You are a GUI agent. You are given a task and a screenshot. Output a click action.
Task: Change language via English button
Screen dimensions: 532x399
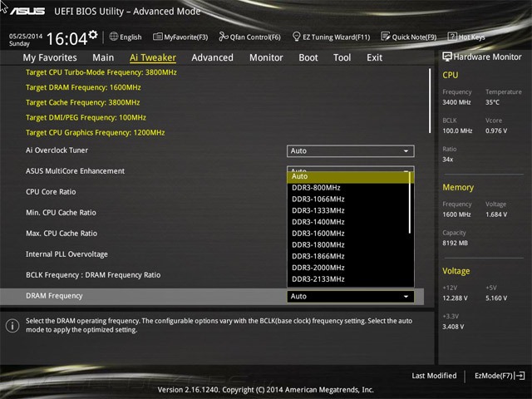coord(126,37)
